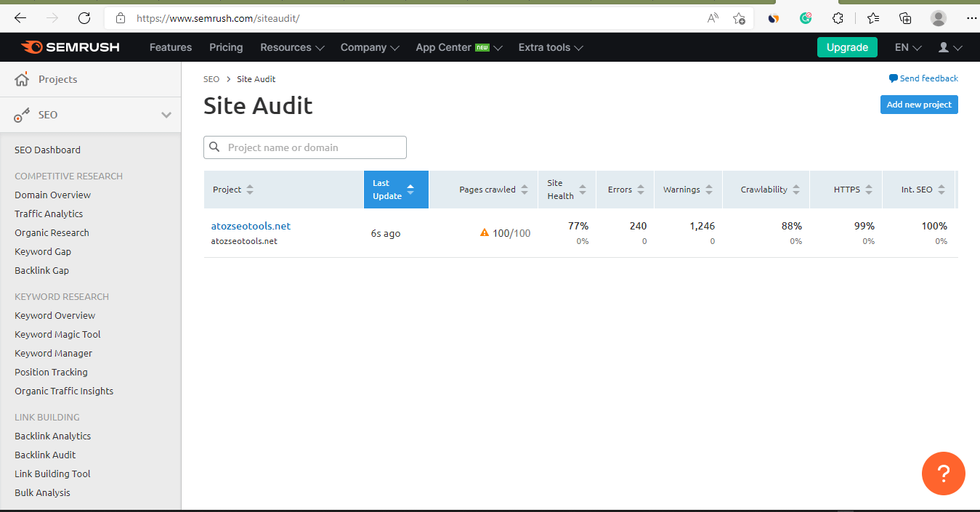Sort table by Errors column

pyautogui.click(x=626, y=190)
